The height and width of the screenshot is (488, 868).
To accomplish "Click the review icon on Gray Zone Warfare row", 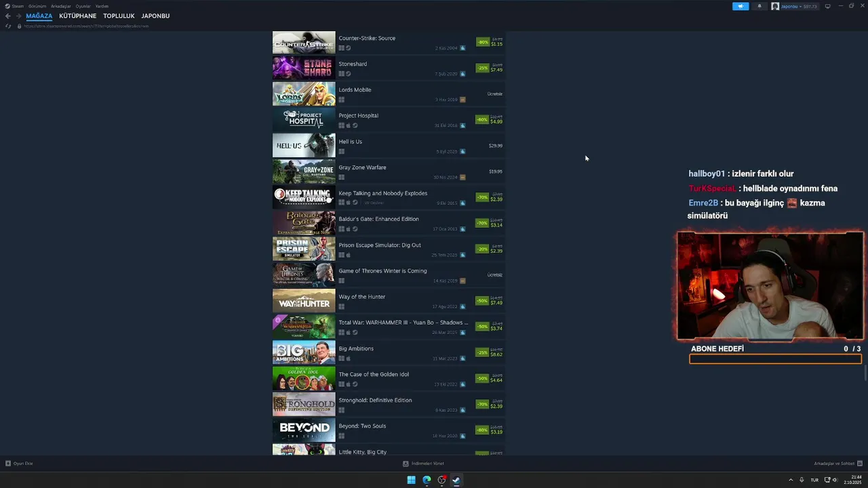I will tap(462, 178).
